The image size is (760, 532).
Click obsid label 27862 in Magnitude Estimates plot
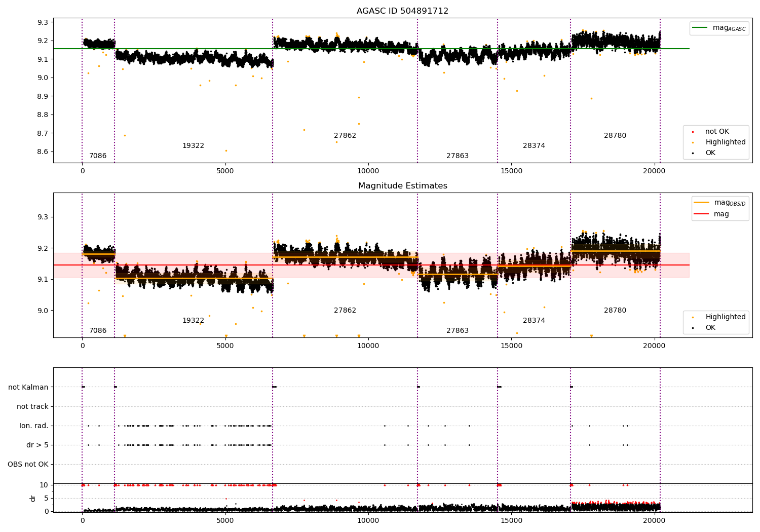point(345,311)
